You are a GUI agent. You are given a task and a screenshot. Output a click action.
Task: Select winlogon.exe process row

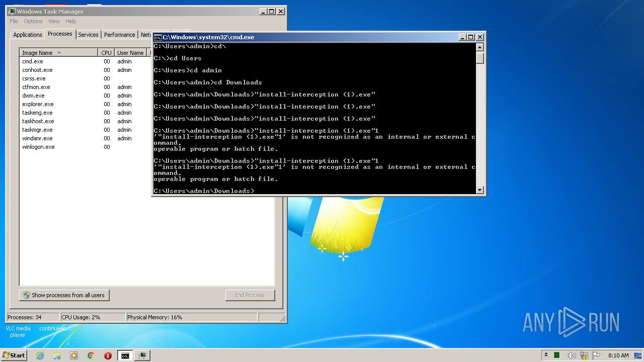click(86, 147)
